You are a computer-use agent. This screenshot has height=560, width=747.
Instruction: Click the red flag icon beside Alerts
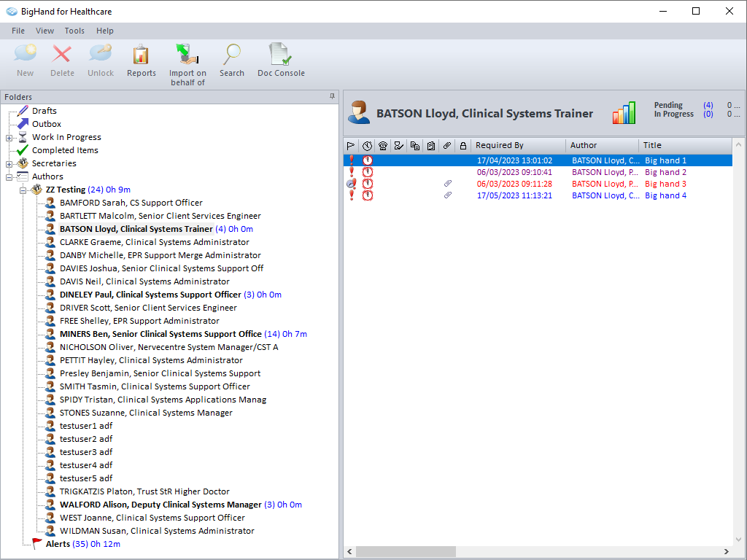[36, 543]
